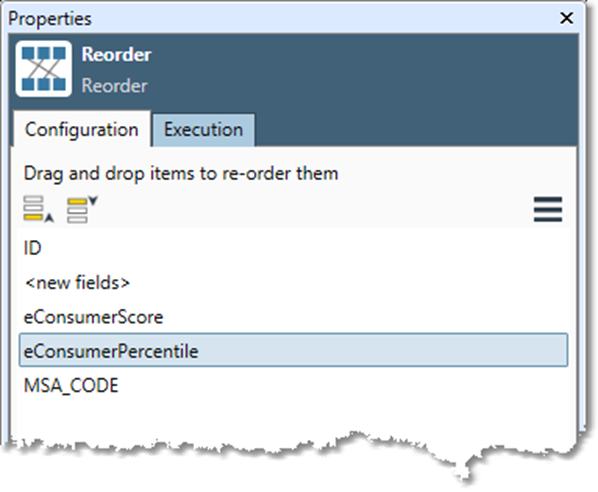This screenshot has width=598, height=492.
Task: Open the hamburger options menu
Action: point(548,209)
